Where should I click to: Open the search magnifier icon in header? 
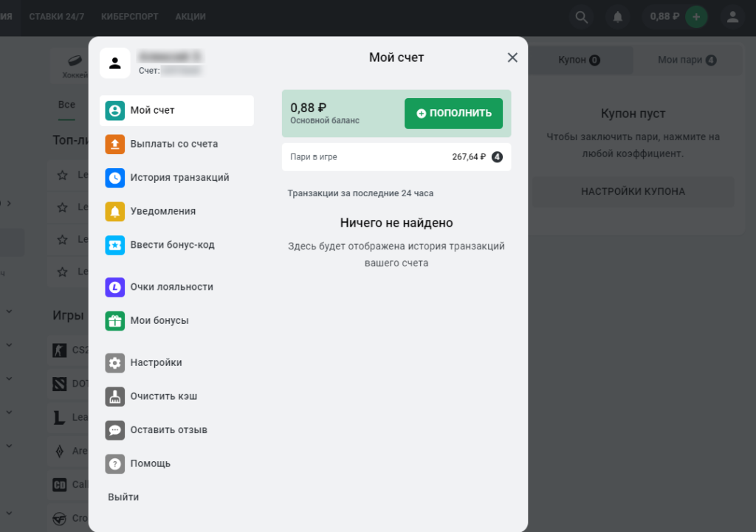582,18
